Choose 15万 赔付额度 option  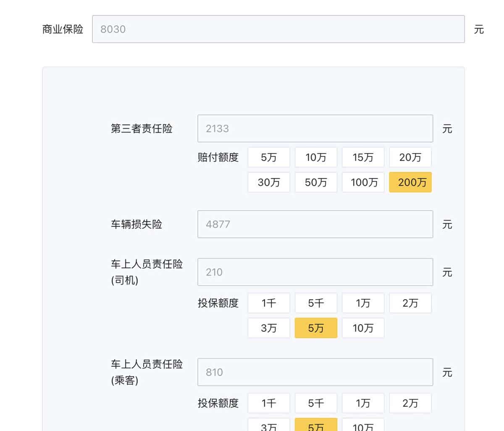click(x=363, y=157)
